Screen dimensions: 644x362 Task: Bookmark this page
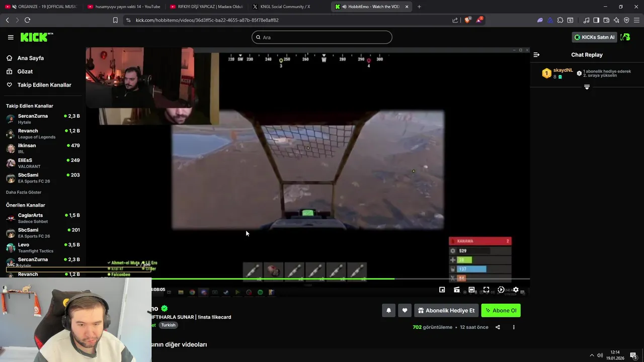pyautogui.click(x=115, y=20)
